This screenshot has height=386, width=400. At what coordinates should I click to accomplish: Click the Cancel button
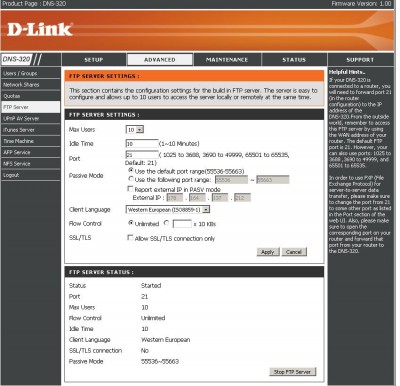click(x=294, y=252)
